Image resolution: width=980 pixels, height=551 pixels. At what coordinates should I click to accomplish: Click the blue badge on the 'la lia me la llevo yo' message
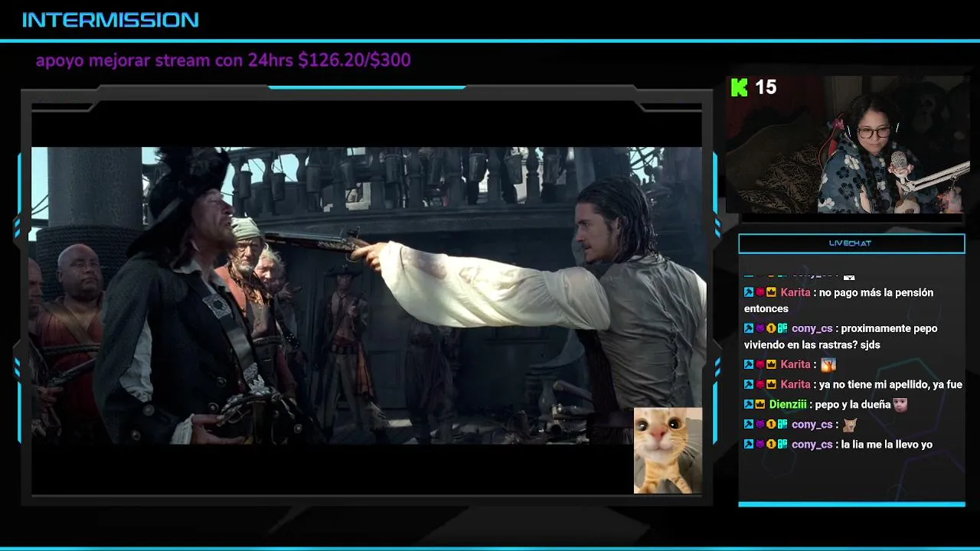tap(749, 444)
